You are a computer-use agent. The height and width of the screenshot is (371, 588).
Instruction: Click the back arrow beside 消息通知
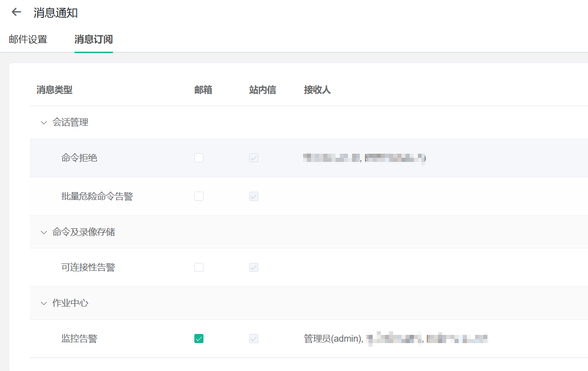coord(16,12)
